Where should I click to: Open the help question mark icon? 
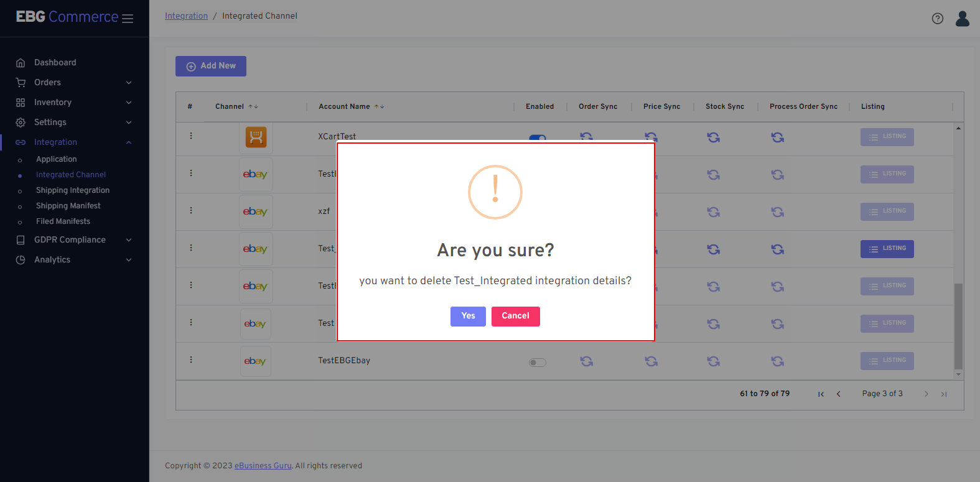(937, 19)
